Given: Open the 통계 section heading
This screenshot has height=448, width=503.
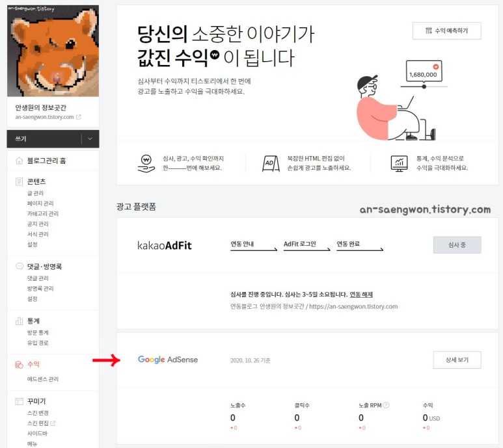Looking at the screenshot, I should [x=33, y=321].
